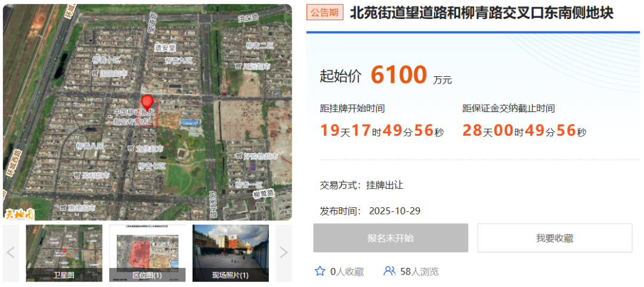The height and width of the screenshot is (287, 644).
Task: Click the 宜佳超市 shop icon on map
Action: coord(131,148)
